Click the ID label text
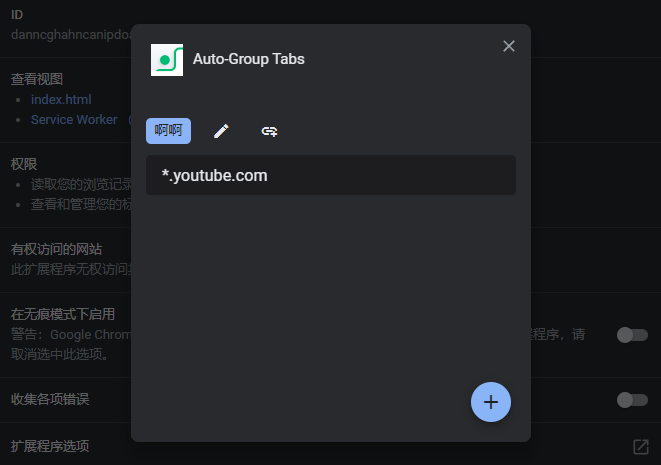This screenshot has width=661, height=465. [17, 15]
